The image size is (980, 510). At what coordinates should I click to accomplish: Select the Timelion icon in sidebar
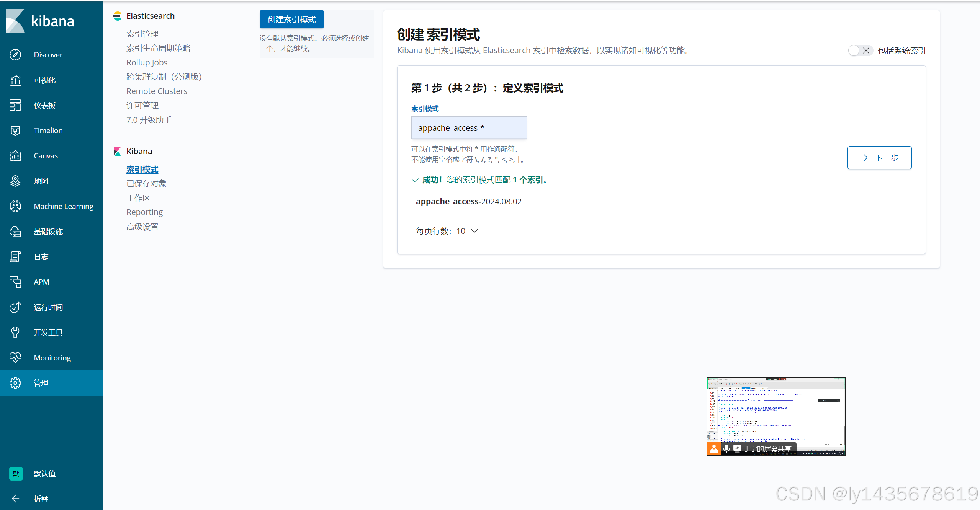[15, 130]
